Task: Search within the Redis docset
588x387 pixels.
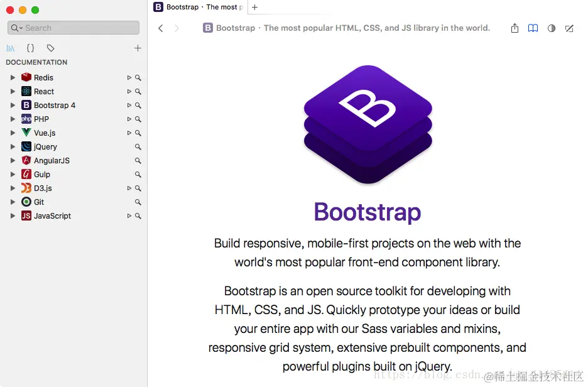Action: [x=138, y=78]
